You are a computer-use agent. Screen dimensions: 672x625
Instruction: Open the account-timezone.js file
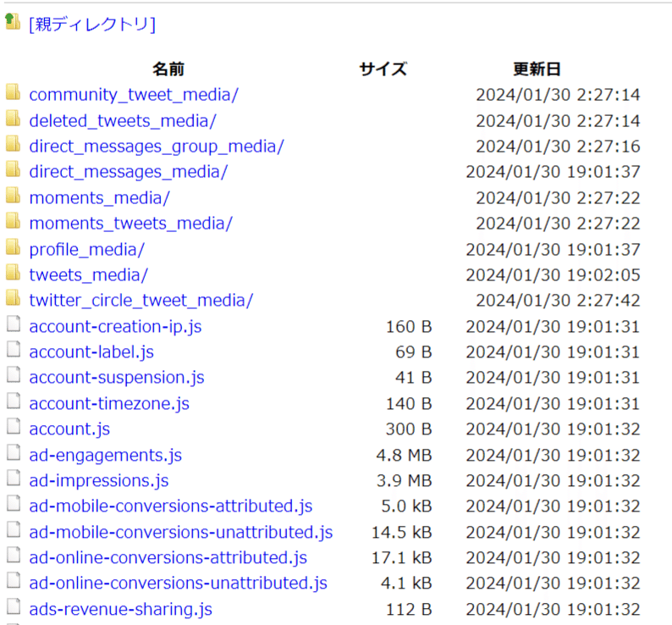(109, 404)
